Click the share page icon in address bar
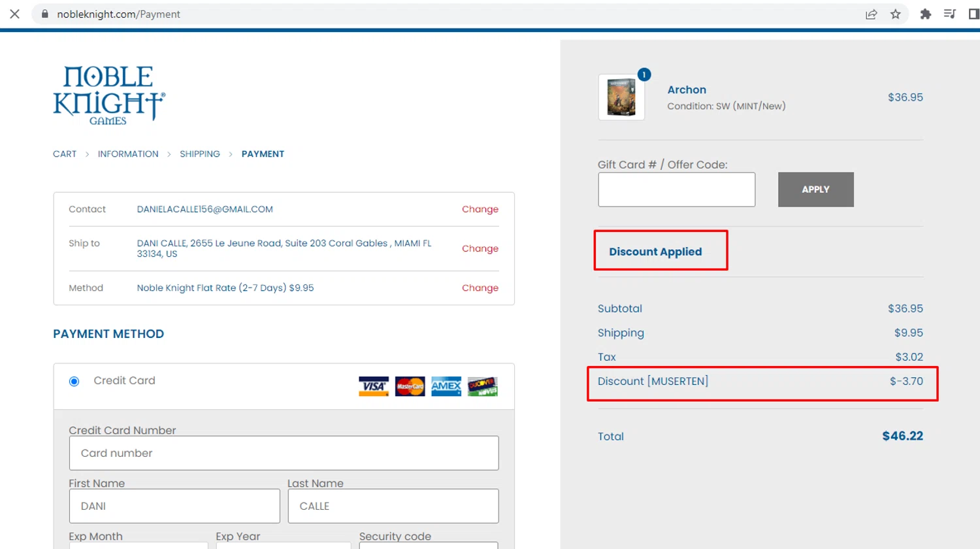 (871, 14)
